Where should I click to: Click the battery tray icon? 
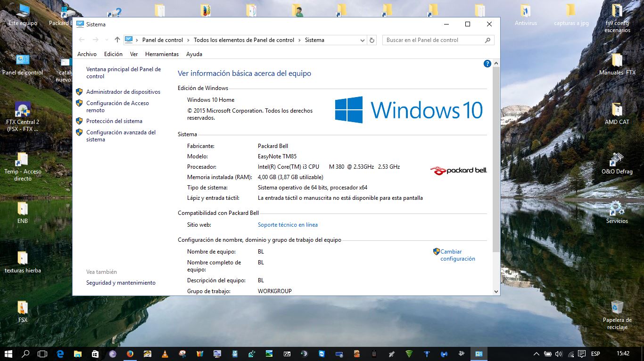[x=548, y=353]
